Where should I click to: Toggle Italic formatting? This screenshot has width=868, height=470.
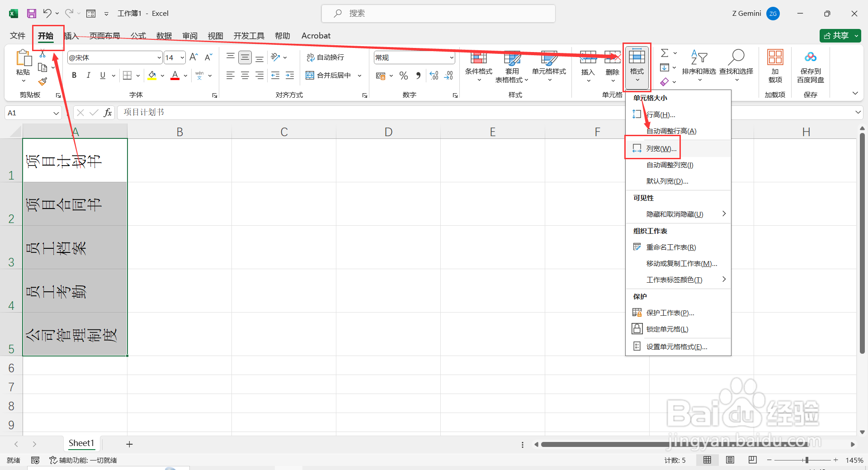click(89, 75)
